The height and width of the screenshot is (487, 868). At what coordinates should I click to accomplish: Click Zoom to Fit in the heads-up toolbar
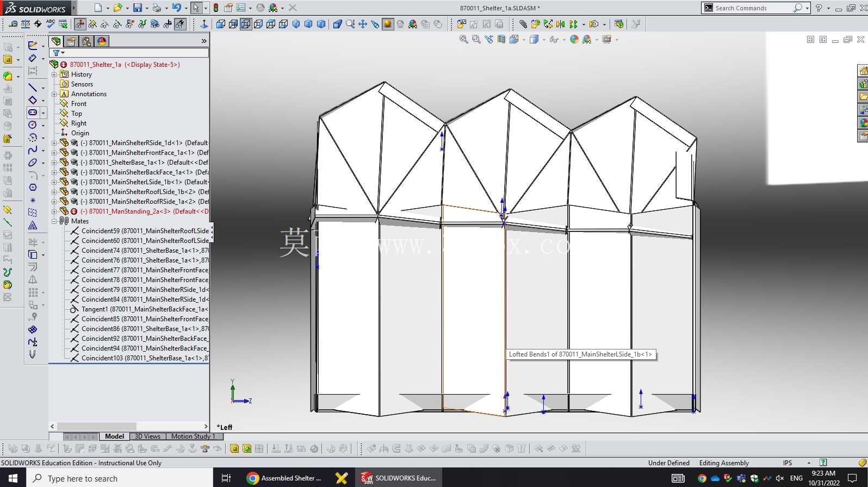(x=463, y=39)
